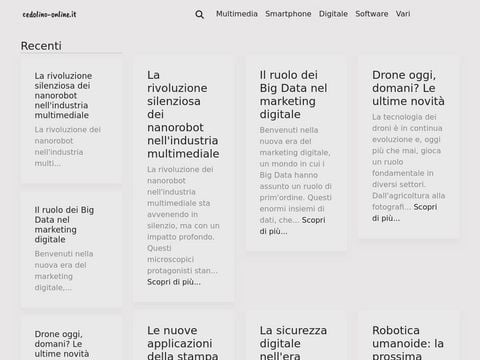
Task: Click 'Scopri di più...' in Drone card
Action: click(404, 212)
